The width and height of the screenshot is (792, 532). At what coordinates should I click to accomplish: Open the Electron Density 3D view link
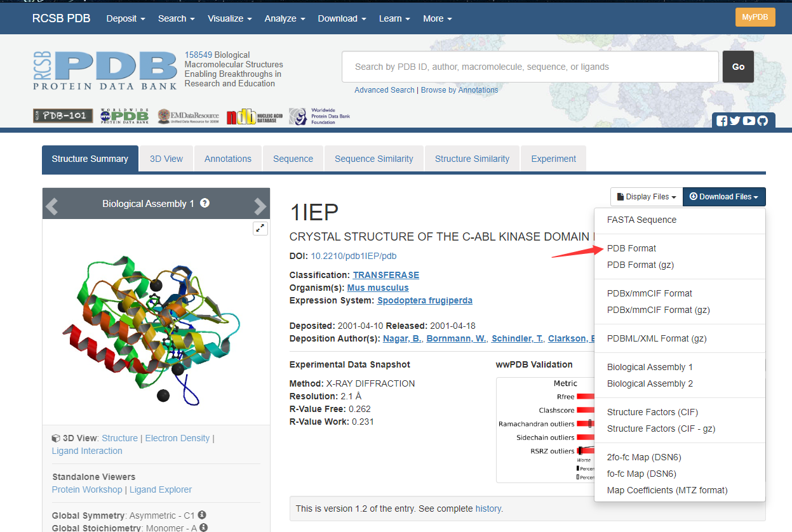coord(177,438)
